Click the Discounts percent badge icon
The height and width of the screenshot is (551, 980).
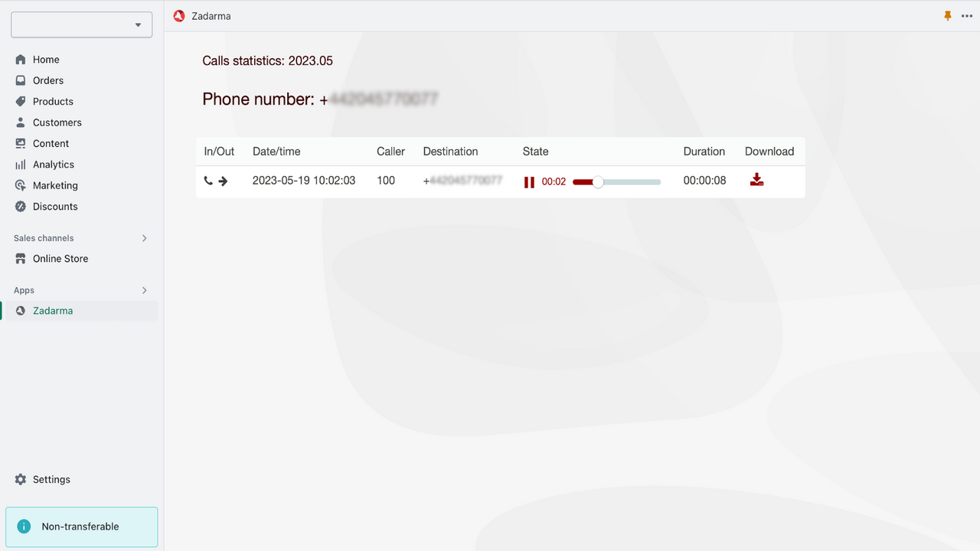tap(21, 207)
